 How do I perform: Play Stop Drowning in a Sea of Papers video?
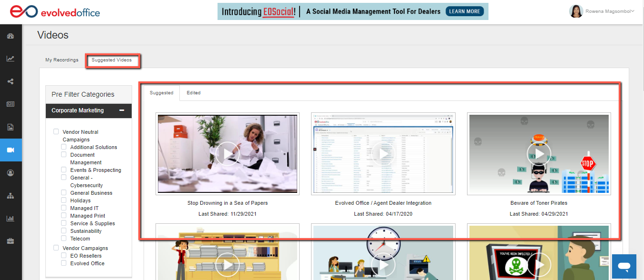pyautogui.click(x=227, y=154)
